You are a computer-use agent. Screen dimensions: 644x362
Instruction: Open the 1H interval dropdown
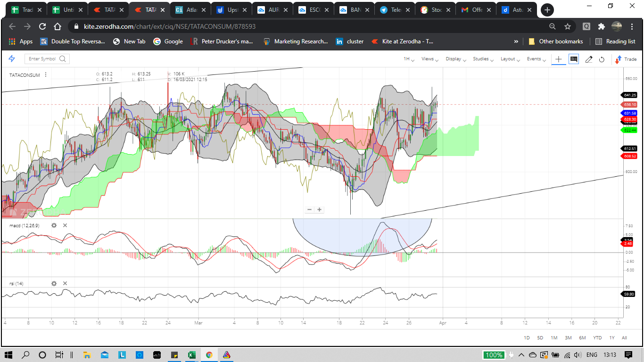tap(408, 59)
